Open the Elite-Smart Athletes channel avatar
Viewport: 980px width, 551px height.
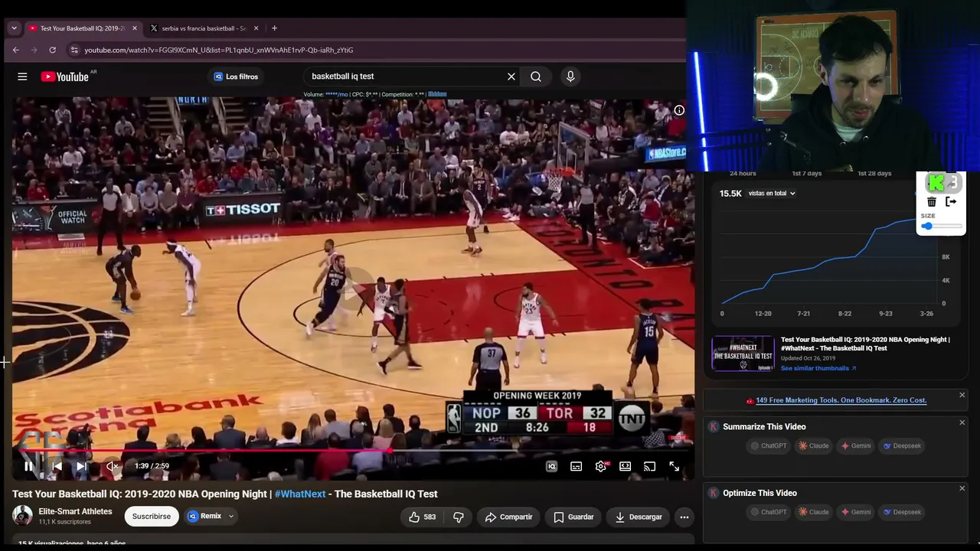coord(22,516)
